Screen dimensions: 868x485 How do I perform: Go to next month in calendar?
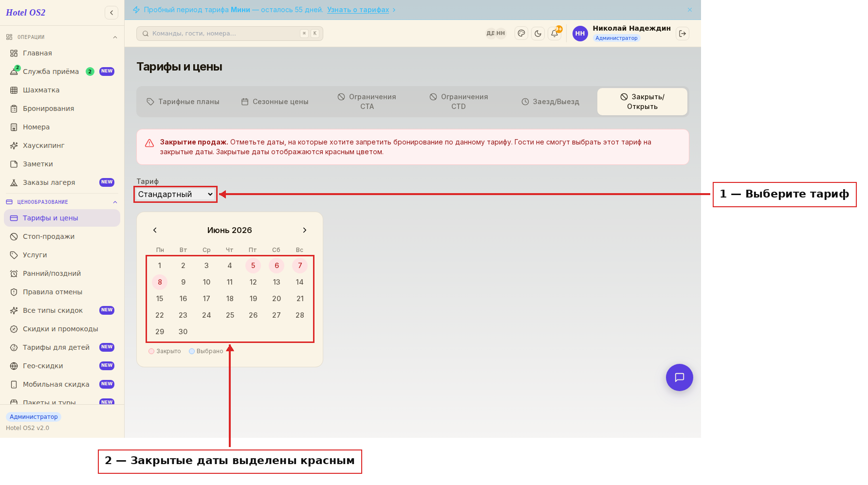[305, 230]
